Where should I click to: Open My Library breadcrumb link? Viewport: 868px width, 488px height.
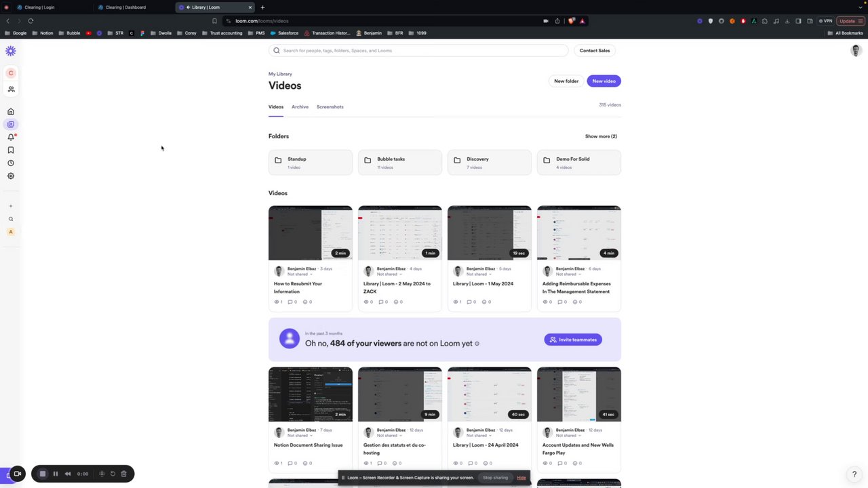pos(280,74)
